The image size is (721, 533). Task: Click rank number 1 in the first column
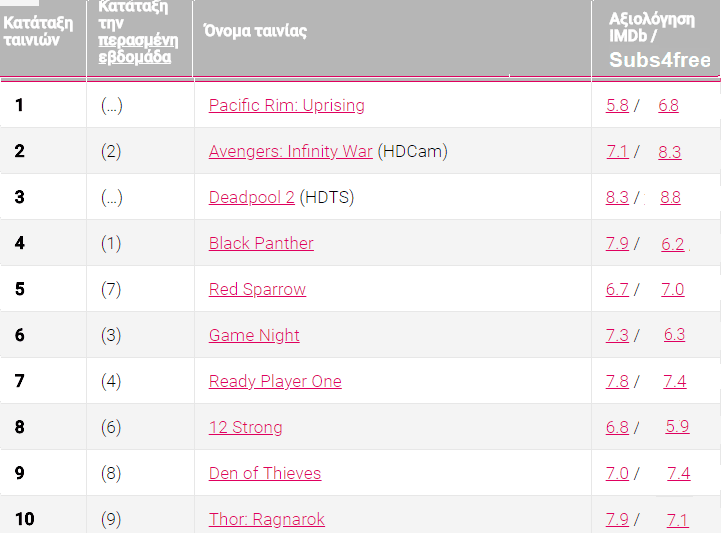19,105
